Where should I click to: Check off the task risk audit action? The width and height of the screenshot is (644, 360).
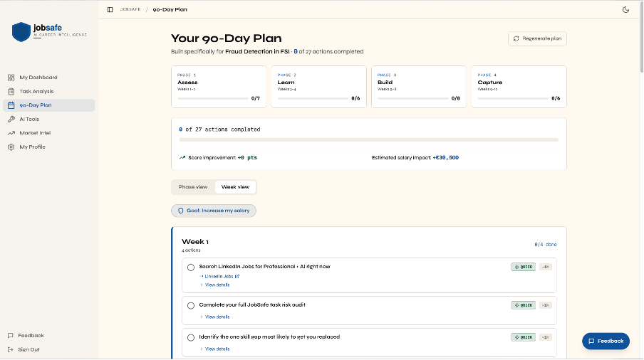pyautogui.click(x=191, y=305)
